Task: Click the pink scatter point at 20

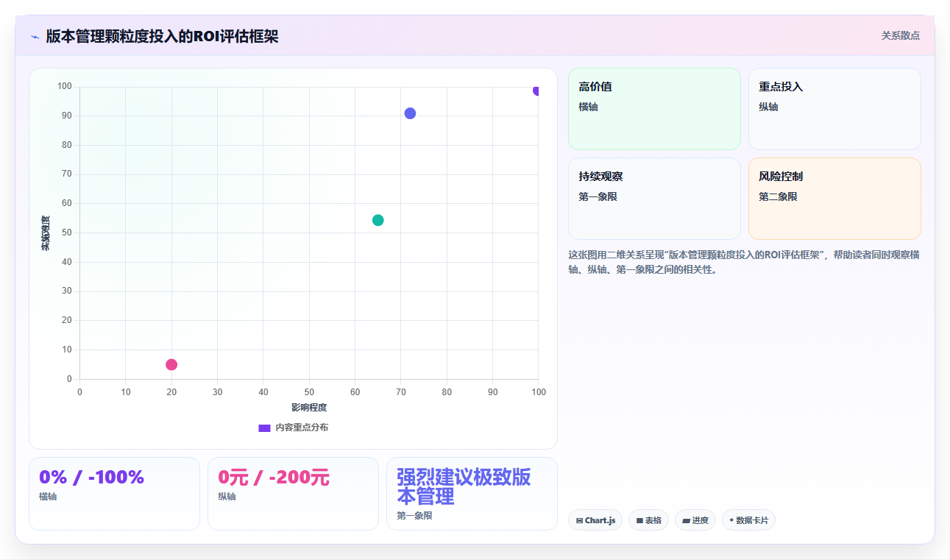Action: tap(171, 364)
